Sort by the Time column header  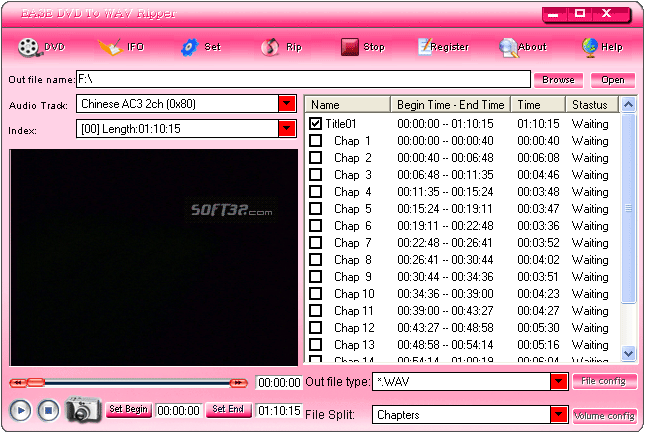coord(538,105)
